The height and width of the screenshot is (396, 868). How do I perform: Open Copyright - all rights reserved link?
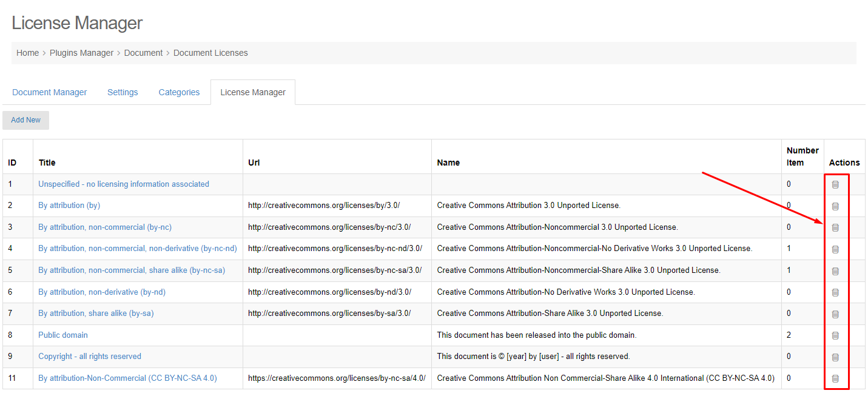coord(90,356)
